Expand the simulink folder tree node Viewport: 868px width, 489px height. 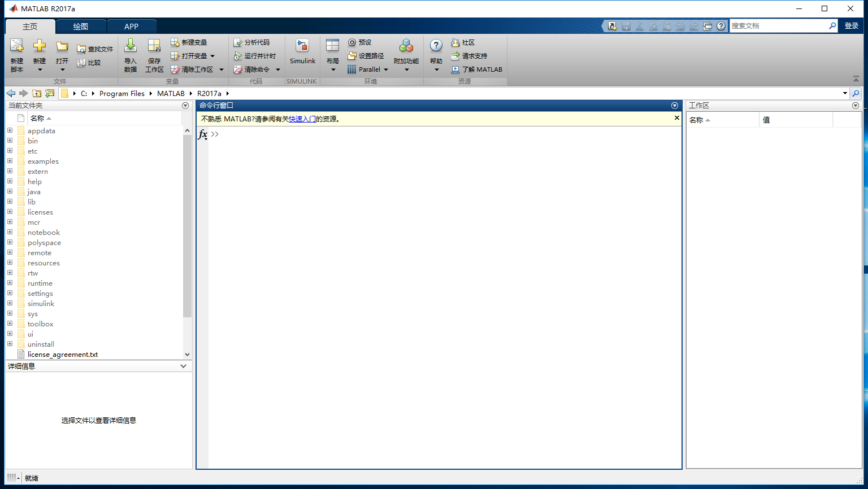tap(10, 303)
